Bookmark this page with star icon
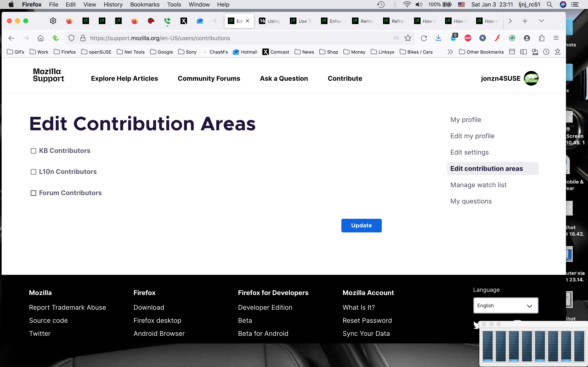Viewport: 588px width, 367px height. (x=408, y=38)
